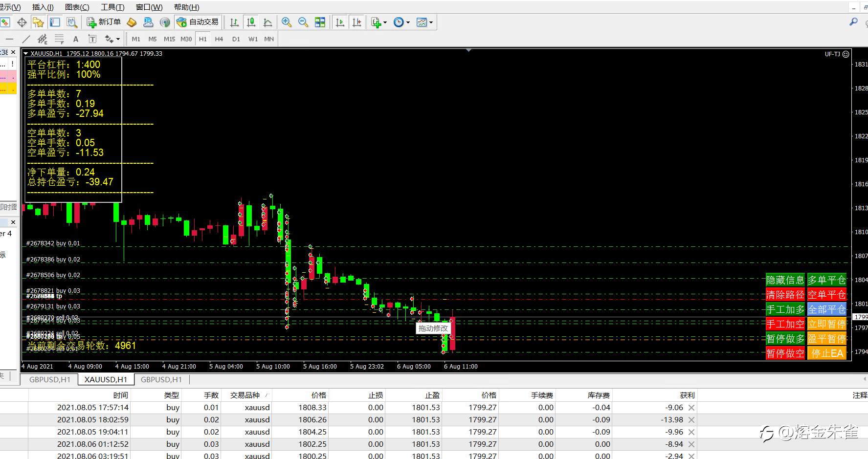Select the crosshair cursor tool
This screenshot has height=459, width=868.
[x=22, y=22]
